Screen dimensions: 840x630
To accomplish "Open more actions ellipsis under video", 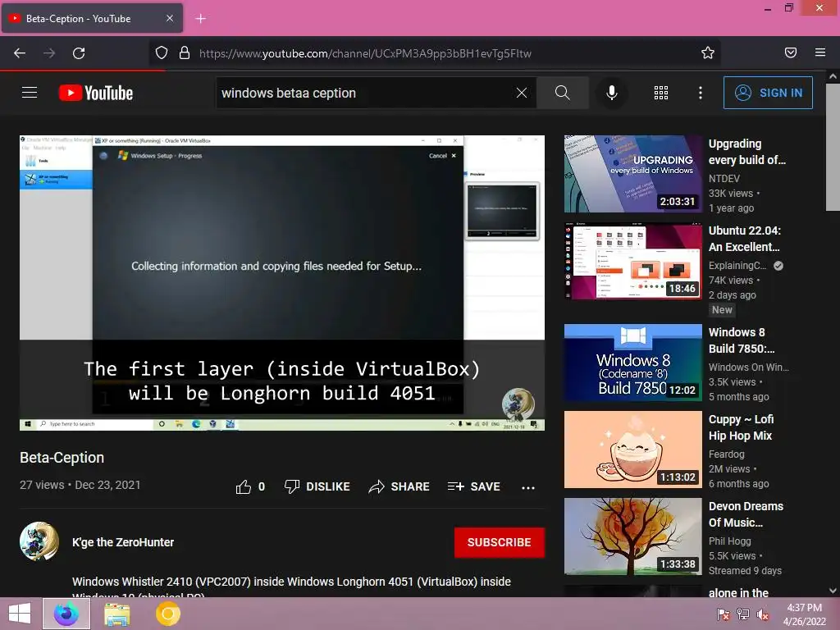I will tap(528, 487).
